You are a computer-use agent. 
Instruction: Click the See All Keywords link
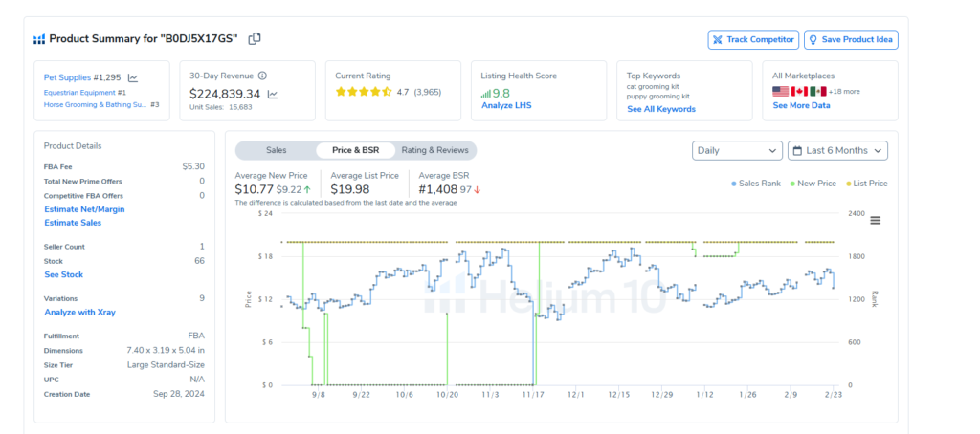click(x=661, y=109)
